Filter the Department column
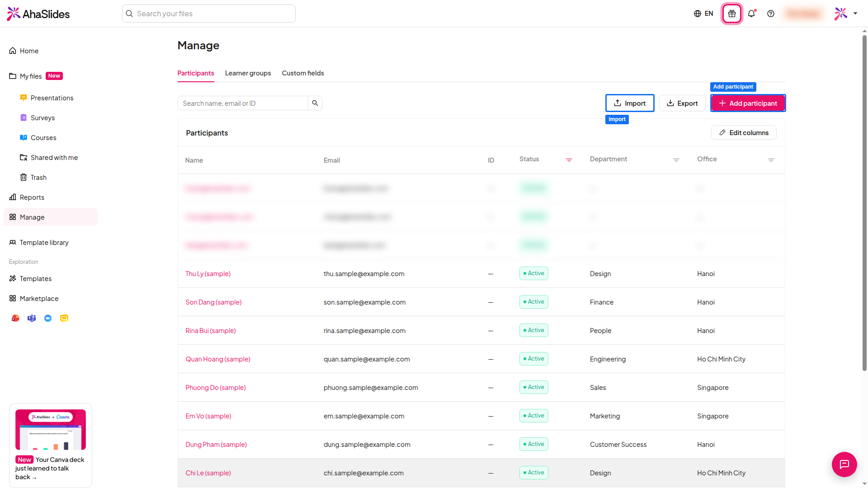 coord(676,160)
